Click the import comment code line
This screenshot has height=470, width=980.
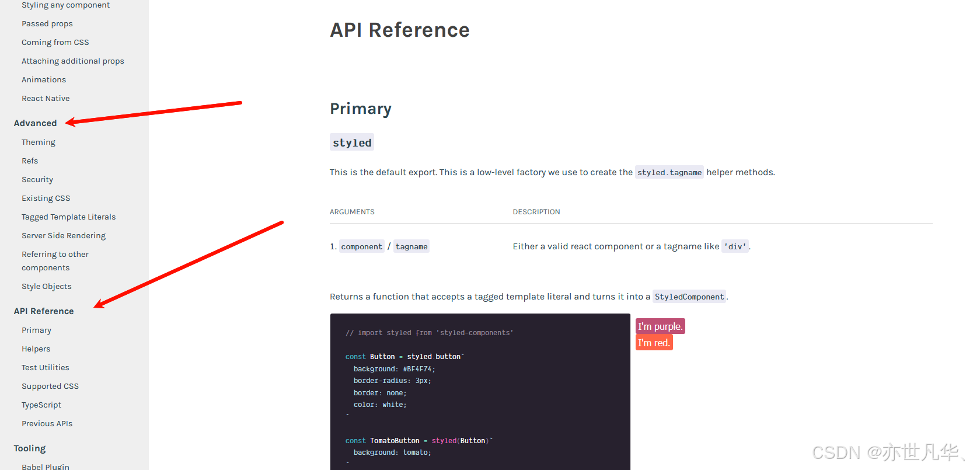430,333
